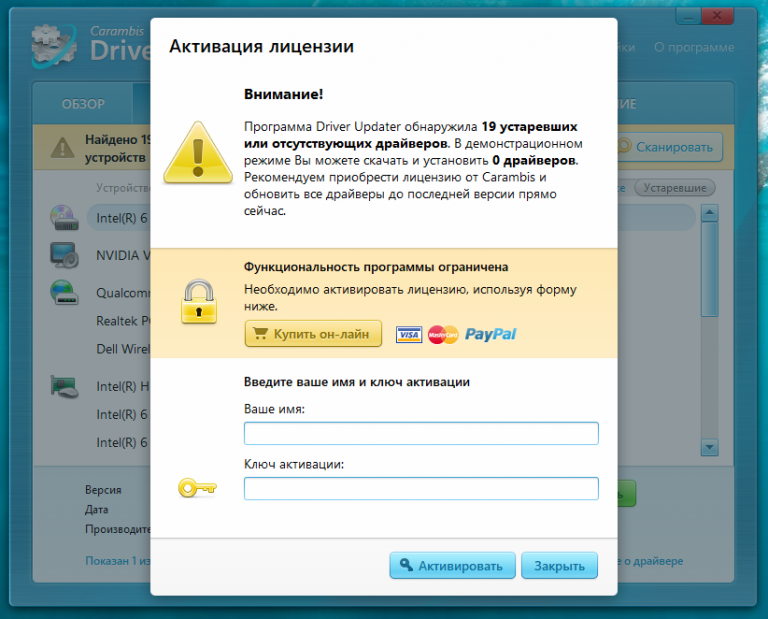Select the Intel(R) H device row
768x619 pixels.
[x=123, y=386]
